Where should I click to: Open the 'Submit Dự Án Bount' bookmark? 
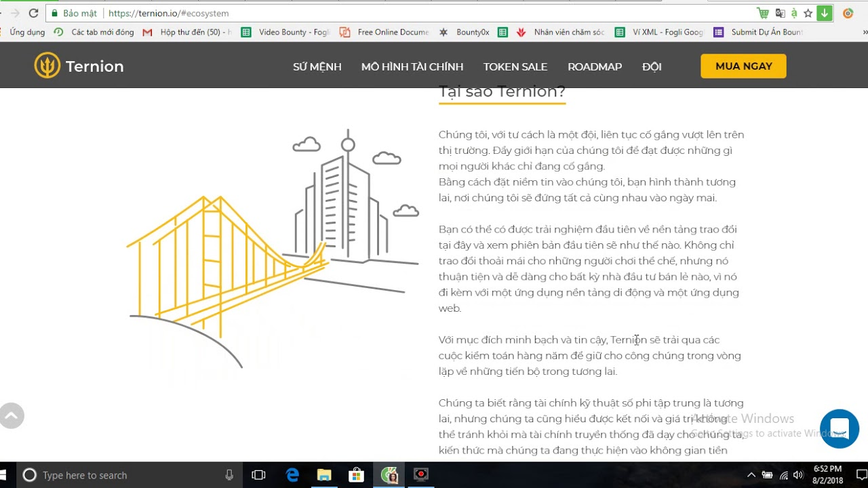click(x=759, y=32)
